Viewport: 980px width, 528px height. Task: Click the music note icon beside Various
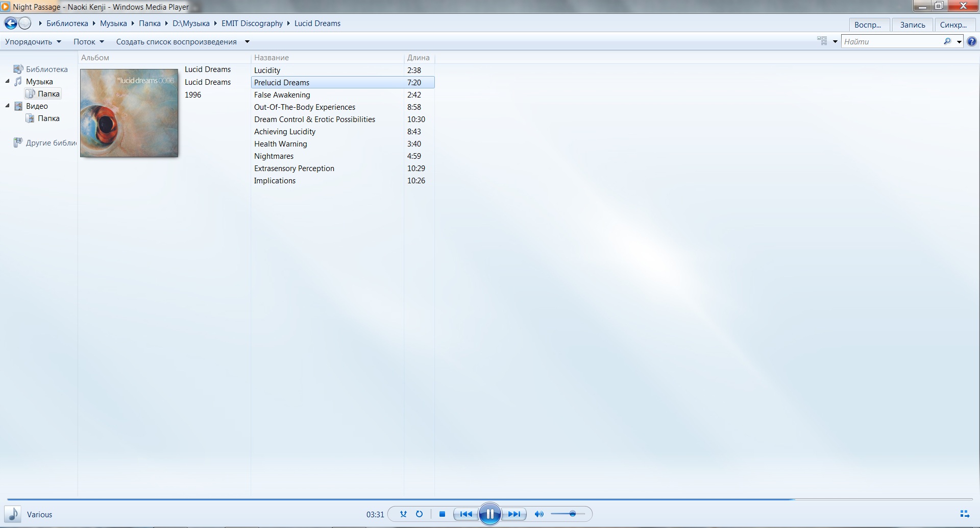click(13, 514)
